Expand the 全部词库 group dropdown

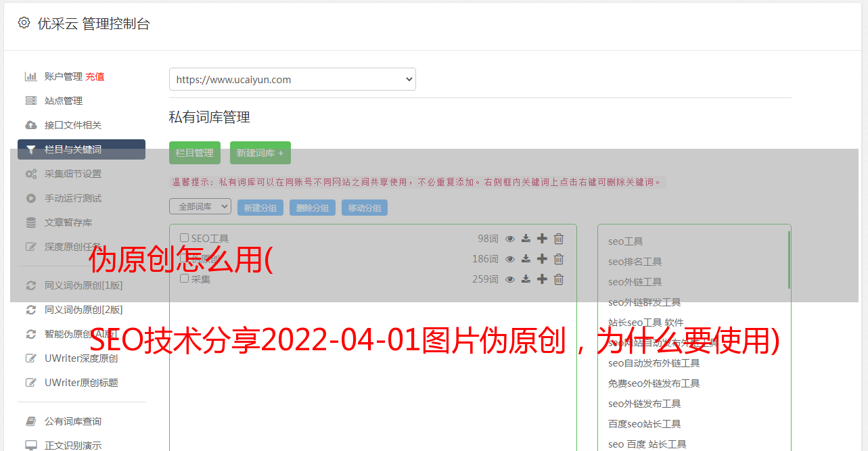pyautogui.click(x=200, y=206)
